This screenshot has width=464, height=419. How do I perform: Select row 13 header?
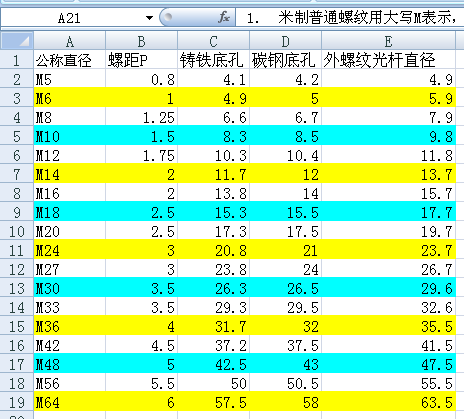click(17, 288)
